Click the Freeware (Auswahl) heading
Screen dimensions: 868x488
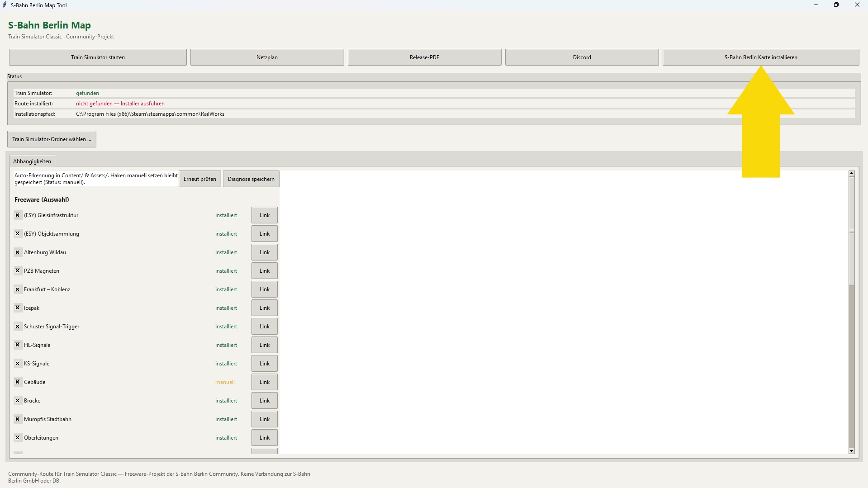point(42,199)
